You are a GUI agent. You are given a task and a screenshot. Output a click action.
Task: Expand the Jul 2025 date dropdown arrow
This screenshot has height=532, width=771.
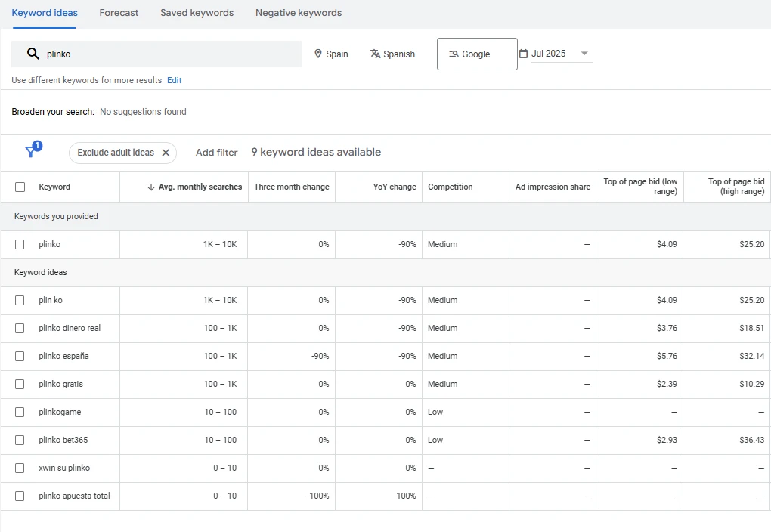(x=584, y=53)
